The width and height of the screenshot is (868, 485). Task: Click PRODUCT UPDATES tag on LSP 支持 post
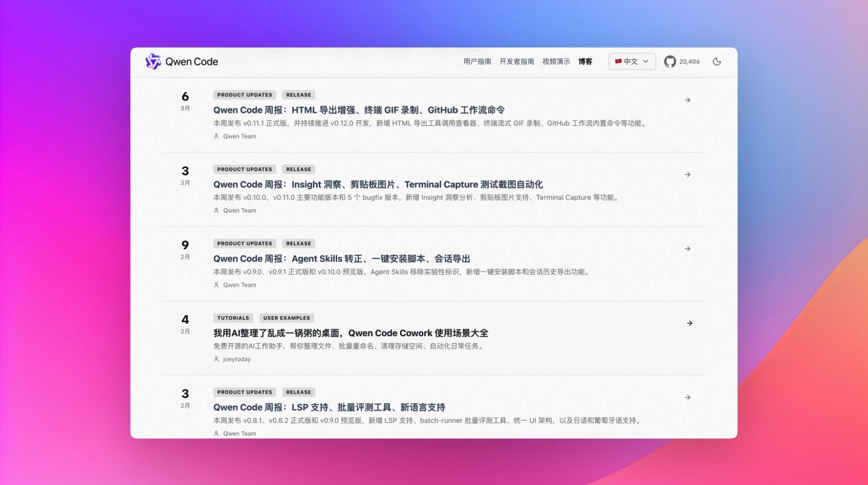(245, 392)
